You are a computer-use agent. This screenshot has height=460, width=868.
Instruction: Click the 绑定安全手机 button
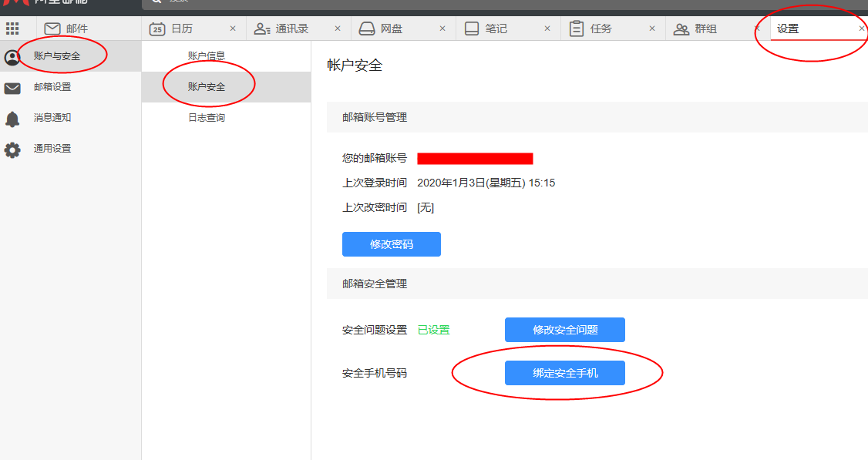[564, 373]
